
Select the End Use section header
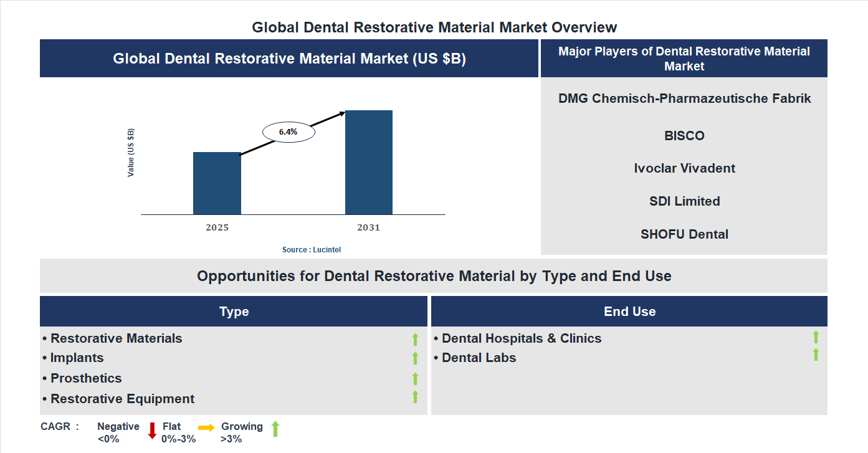[x=629, y=311]
